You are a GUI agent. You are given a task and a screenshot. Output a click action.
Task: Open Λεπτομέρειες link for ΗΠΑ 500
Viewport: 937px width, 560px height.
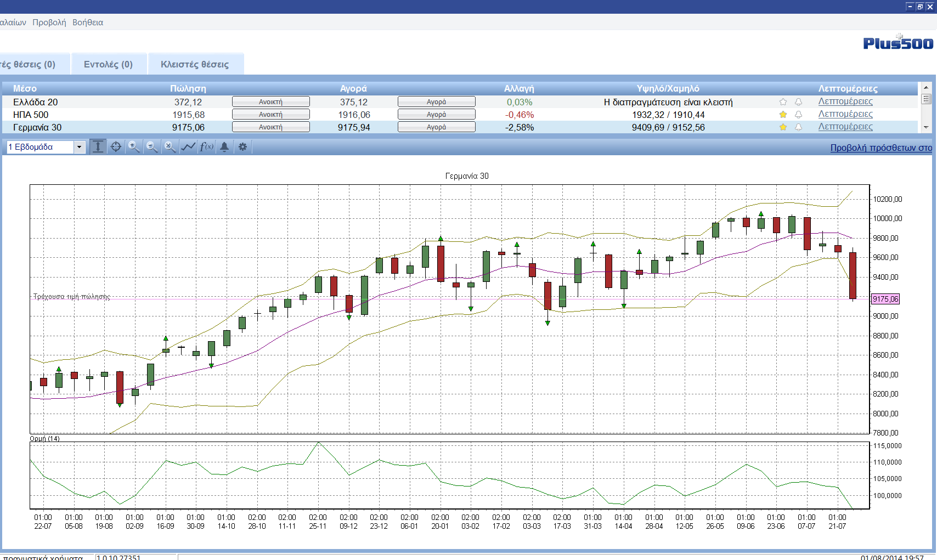click(845, 114)
